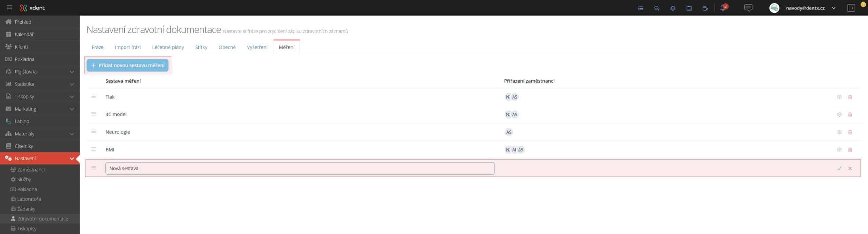Cancel new set with X icon
The image size is (868, 234).
(x=850, y=169)
